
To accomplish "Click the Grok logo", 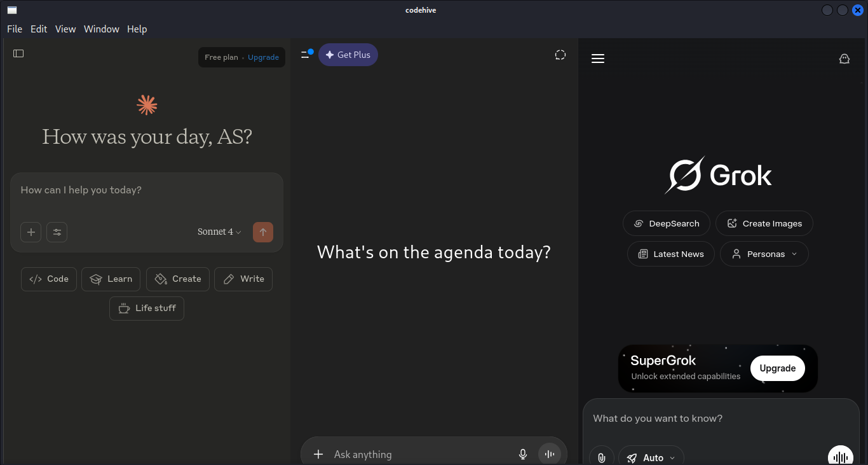I will (719, 175).
